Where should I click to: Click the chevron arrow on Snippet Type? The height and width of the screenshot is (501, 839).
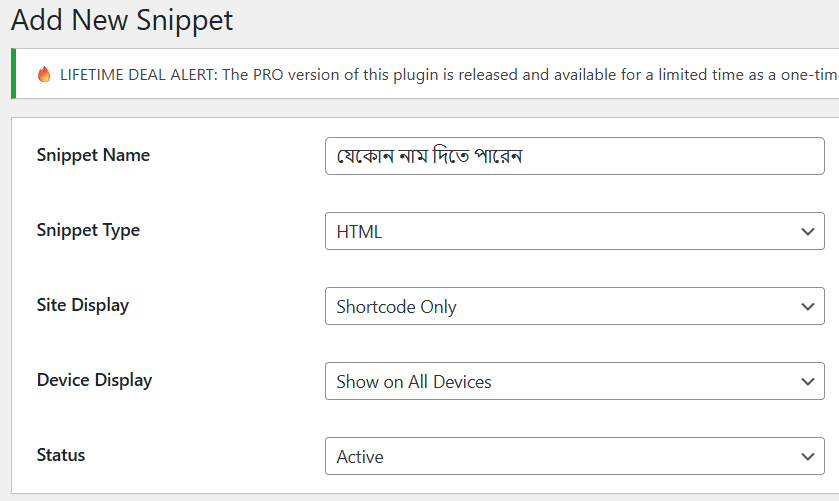[x=808, y=232]
